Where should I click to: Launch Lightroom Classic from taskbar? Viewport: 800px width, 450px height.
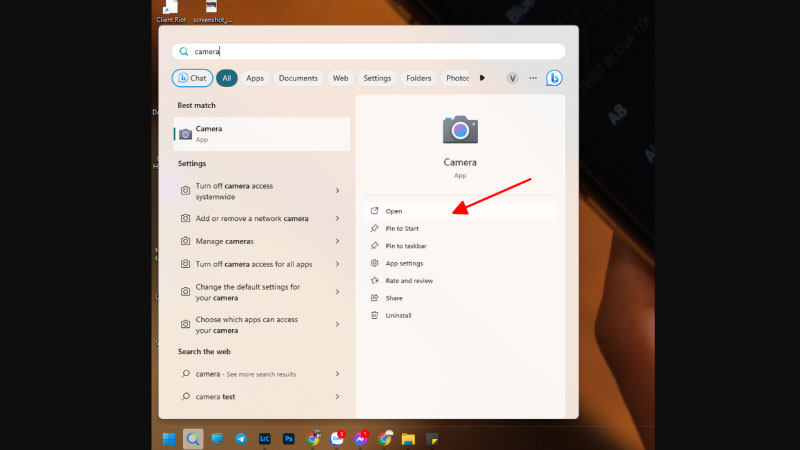[x=265, y=438]
